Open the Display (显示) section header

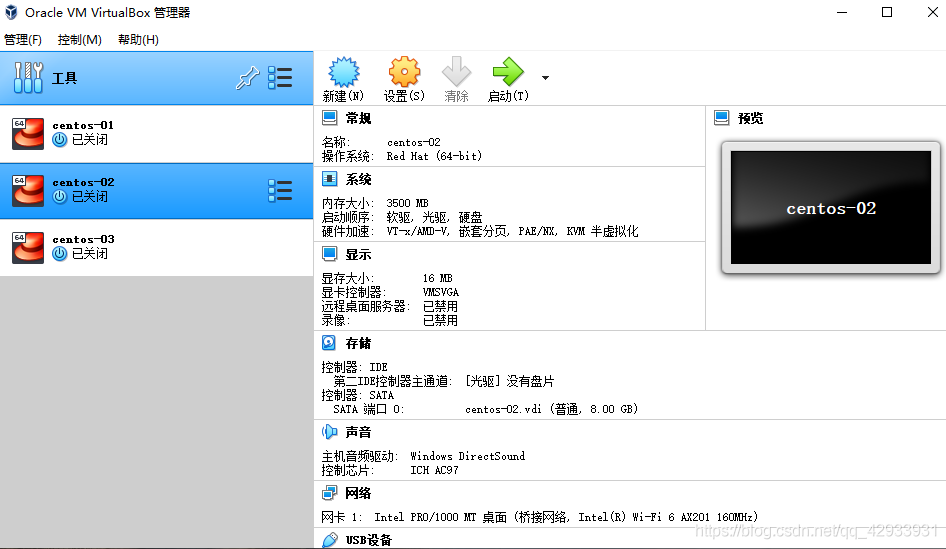(358, 255)
